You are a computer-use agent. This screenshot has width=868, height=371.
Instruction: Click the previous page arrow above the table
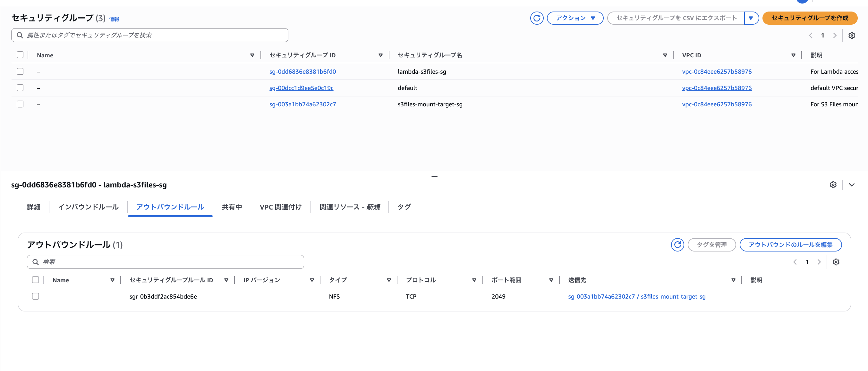tap(811, 35)
